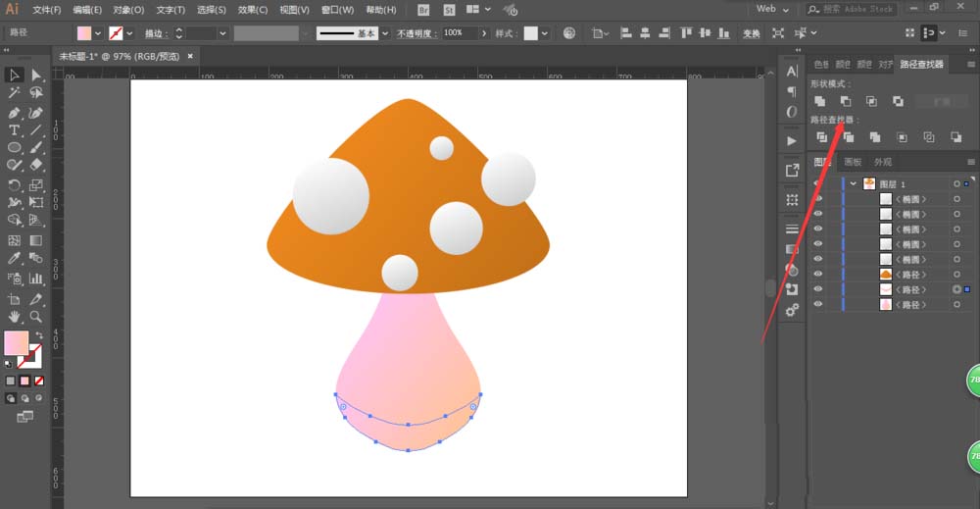This screenshot has height=509, width=980.
Task: Toggle visibility of the bottom pink 路径 layer
Action: click(x=818, y=305)
